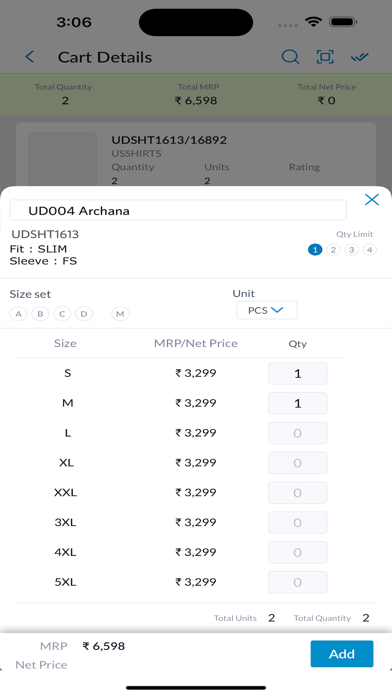This screenshot has height=696, width=392.
Task: Choose size set B
Action: (40, 314)
